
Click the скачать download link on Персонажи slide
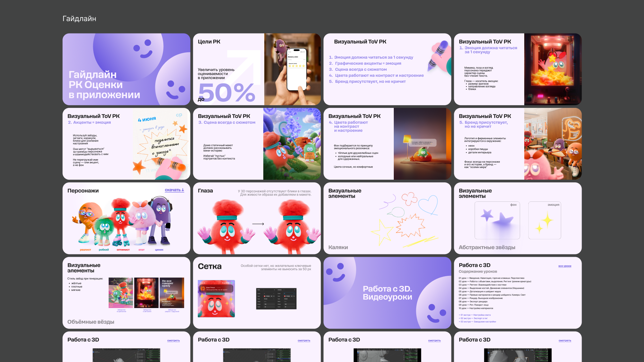172,190
